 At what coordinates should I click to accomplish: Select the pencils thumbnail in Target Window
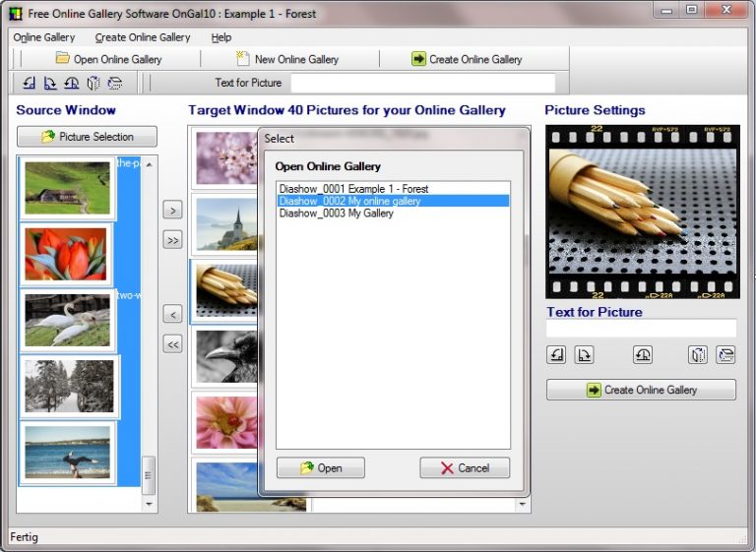pyautogui.click(x=226, y=291)
